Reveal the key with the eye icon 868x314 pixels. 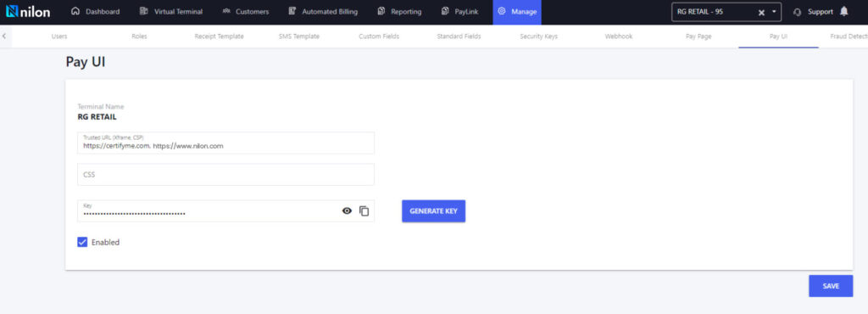point(347,211)
